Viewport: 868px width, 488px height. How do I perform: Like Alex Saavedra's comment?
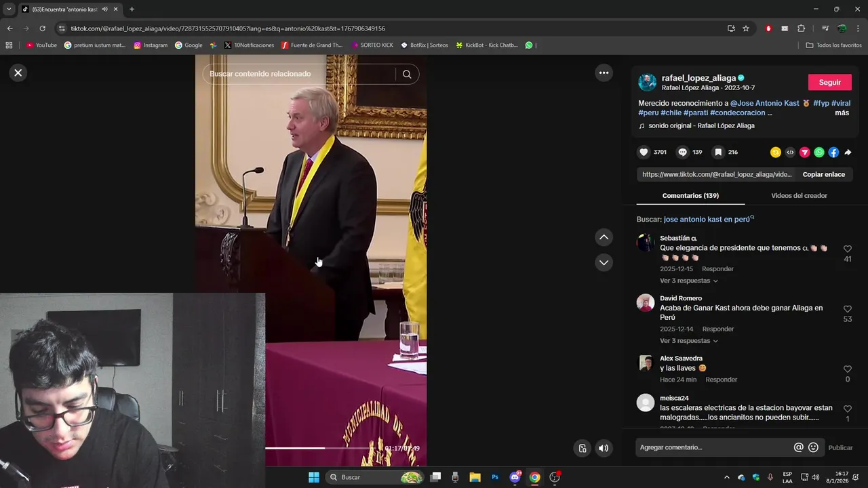(x=847, y=369)
